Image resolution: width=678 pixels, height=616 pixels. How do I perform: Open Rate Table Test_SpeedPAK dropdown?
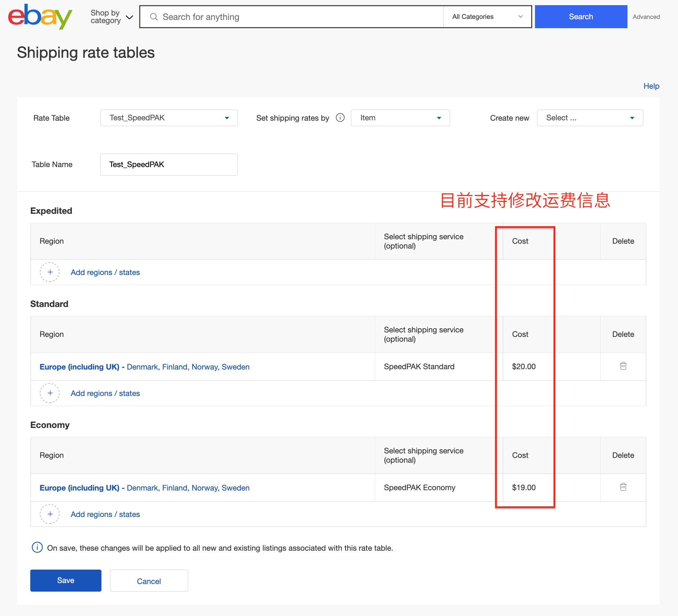point(169,118)
